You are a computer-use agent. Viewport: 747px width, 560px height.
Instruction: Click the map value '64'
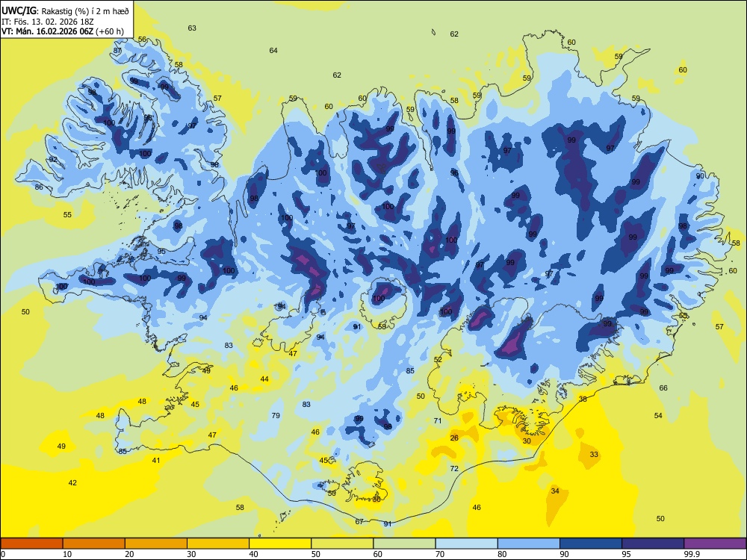click(x=273, y=51)
